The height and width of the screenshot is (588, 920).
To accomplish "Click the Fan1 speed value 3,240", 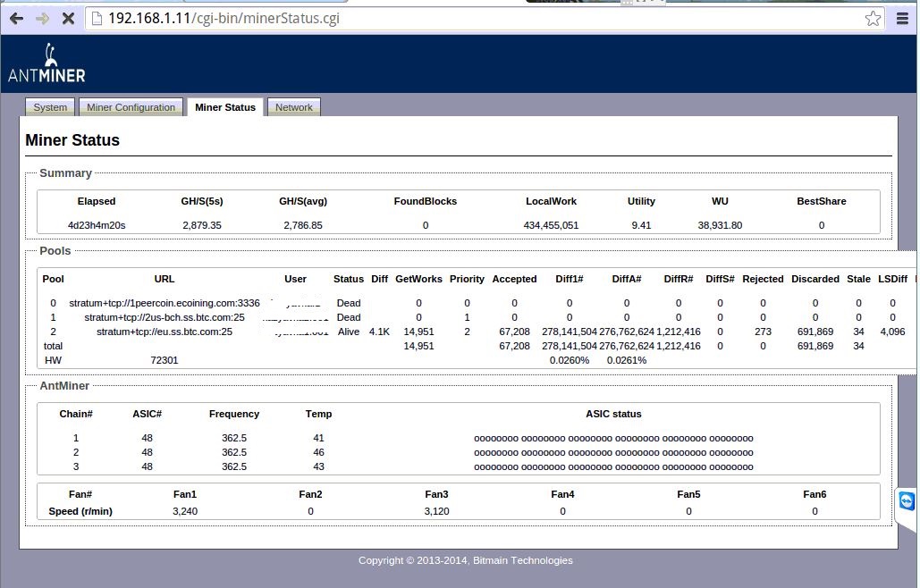I will [185, 511].
